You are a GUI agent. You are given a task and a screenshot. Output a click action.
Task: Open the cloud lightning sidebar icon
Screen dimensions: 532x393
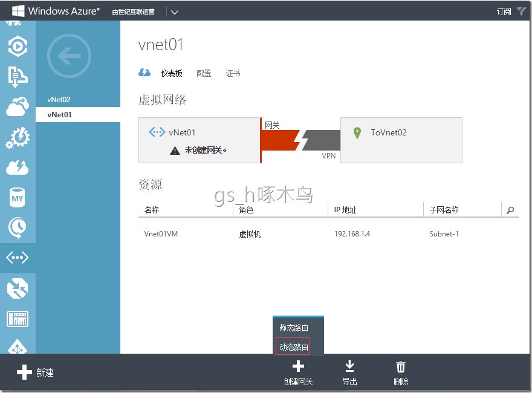coord(18,167)
